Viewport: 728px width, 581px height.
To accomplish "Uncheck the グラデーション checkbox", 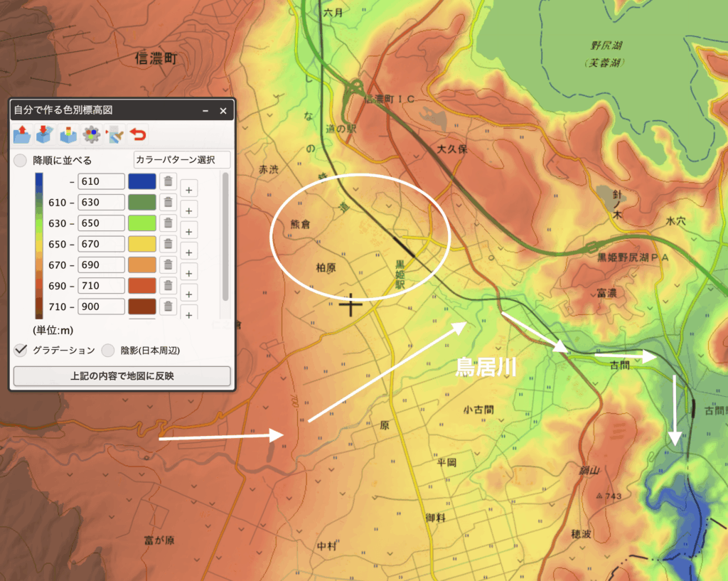I will pos(21,350).
